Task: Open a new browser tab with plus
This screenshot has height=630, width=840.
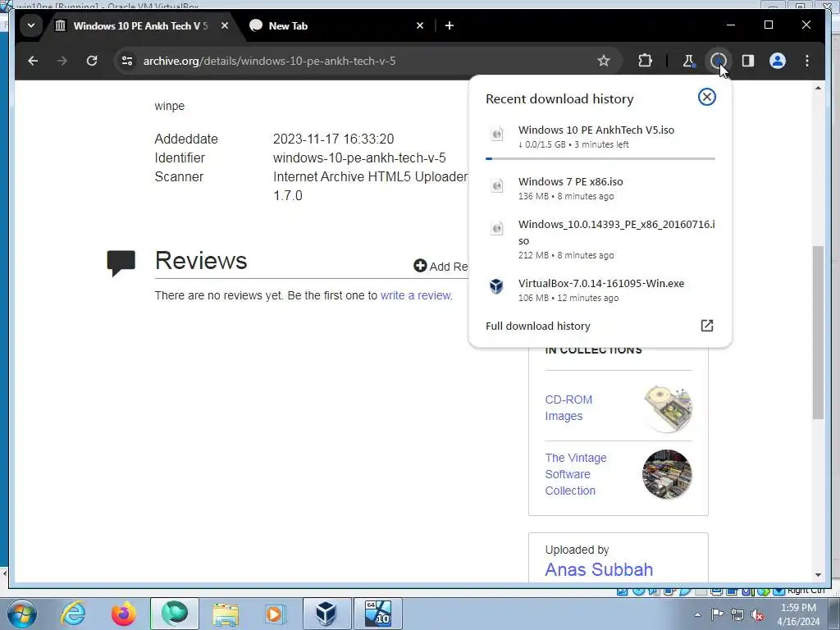Action: coord(450,25)
